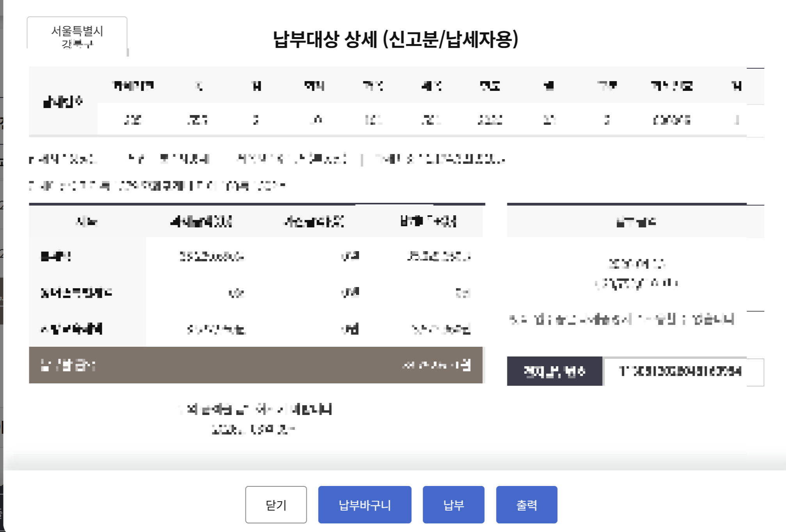Click the dark electronic payment number label
The width and height of the screenshot is (786, 532).
click(x=554, y=371)
